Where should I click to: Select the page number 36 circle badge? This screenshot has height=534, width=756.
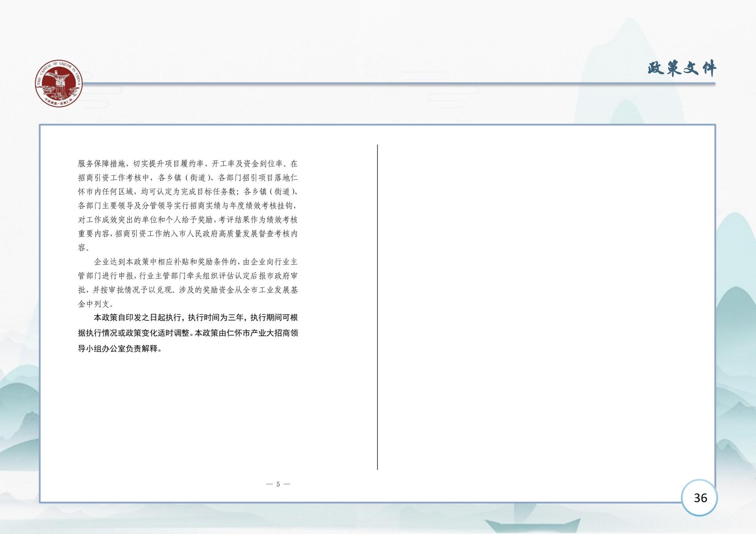[x=700, y=498]
